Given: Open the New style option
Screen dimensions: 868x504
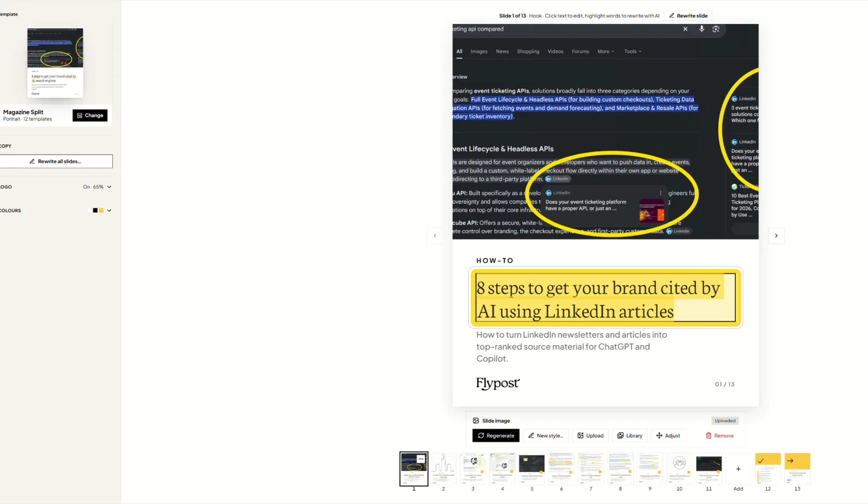Looking at the screenshot, I should pos(546,436).
